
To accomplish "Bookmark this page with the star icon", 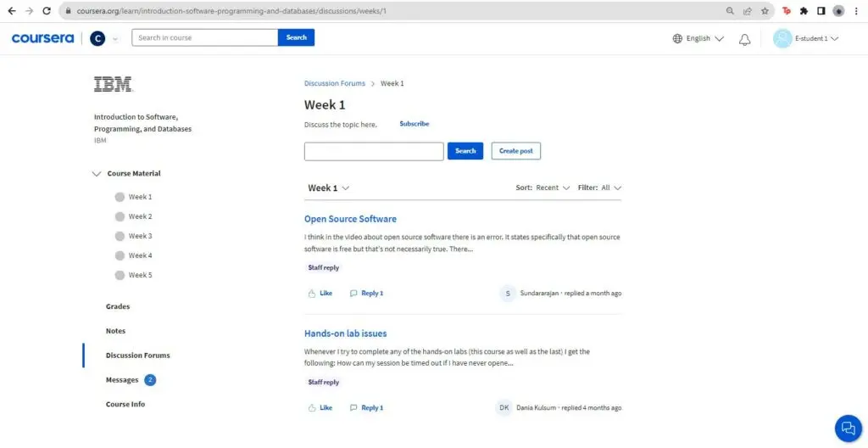I will tap(765, 11).
